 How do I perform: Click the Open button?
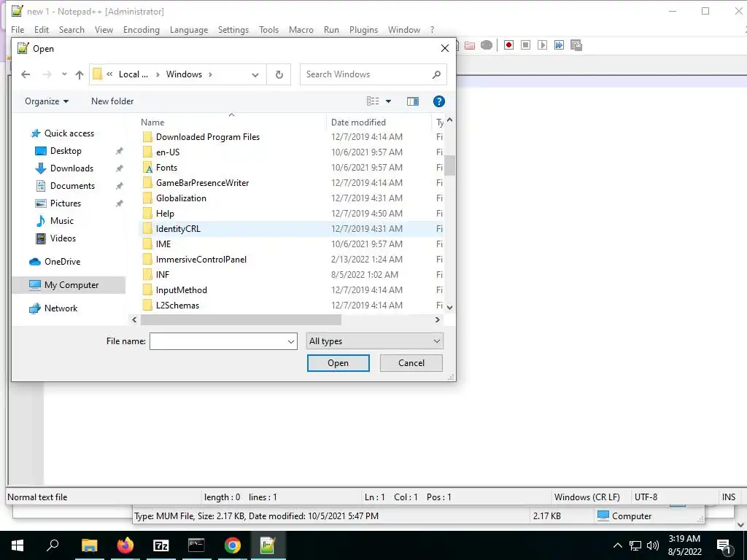coord(338,363)
